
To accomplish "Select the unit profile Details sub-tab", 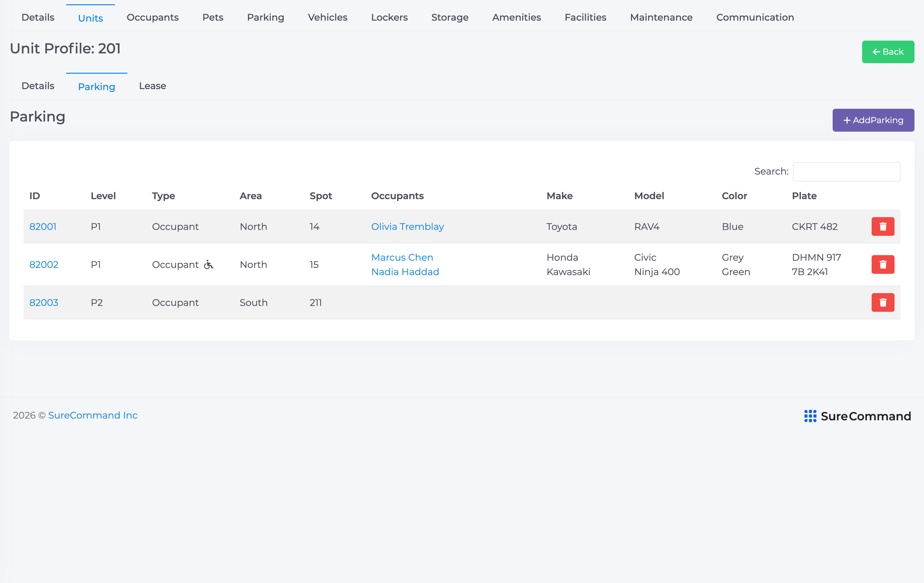I will click(38, 86).
